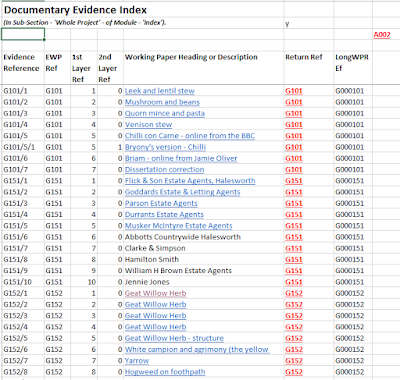Select EWP Ref 'G151' in row G151/3
400x380 pixels.
57,203
